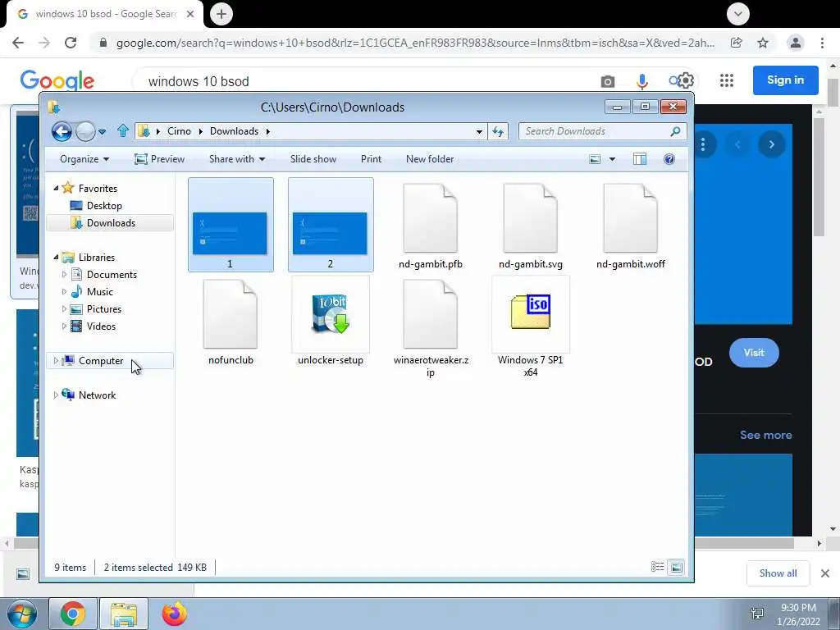Open Chrome profile avatar
Viewport: 840px width, 630px height.
[x=796, y=43]
